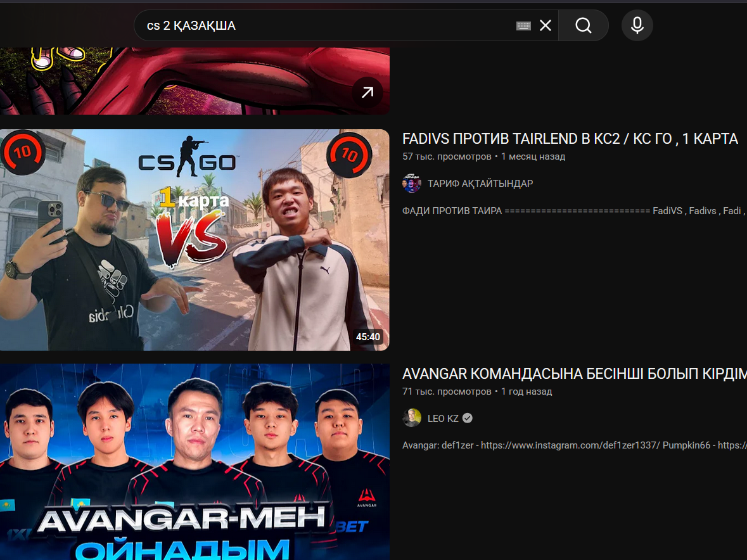
Task: Click the 'ФАДИ ПРОТИВ ТАИРА' description text
Action: pos(573,210)
